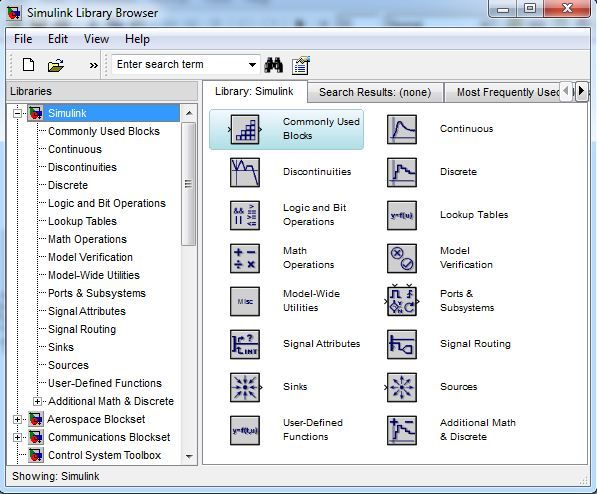Screen dimensions: 597x494
Task: Click the Simulink icon in title bar
Action: click(14, 13)
